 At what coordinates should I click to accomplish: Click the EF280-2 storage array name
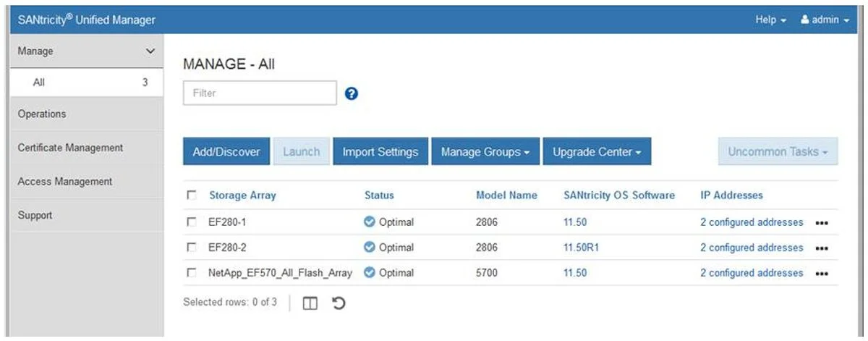(227, 248)
